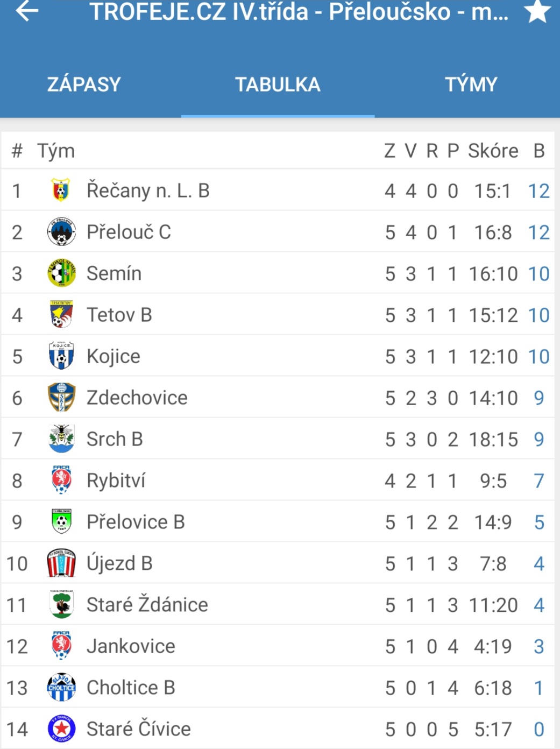
Task: Tap the Kojice shield logo
Action: 61,356
